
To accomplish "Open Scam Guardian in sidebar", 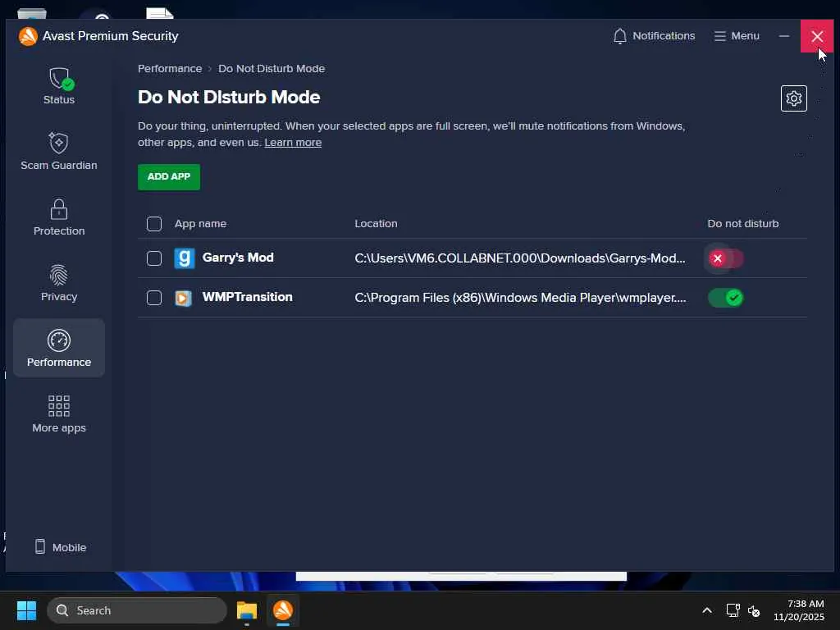I will coord(59,152).
